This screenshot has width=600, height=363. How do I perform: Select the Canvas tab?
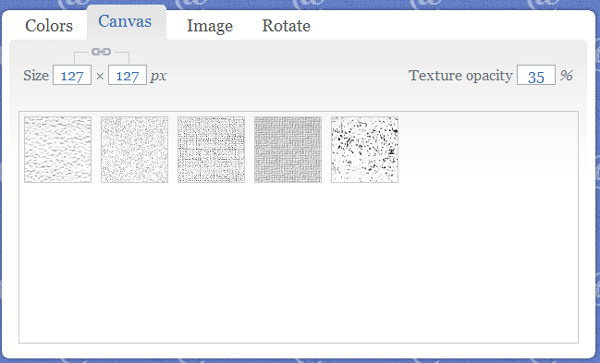point(125,21)
